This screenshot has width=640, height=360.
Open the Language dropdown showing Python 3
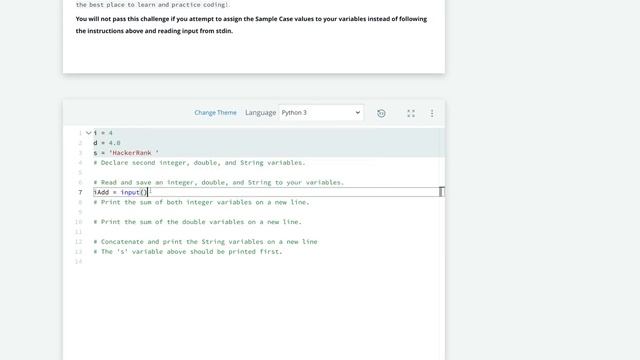(321, 113)
